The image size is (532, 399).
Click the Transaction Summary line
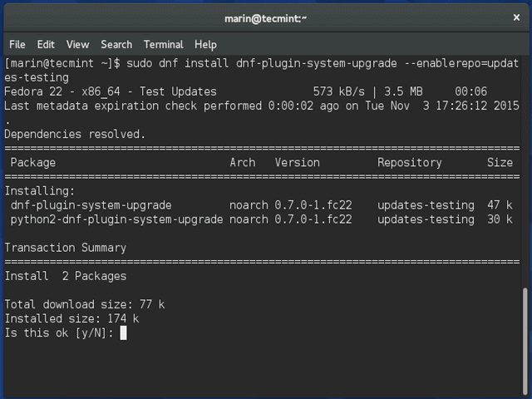pos(66,248)
